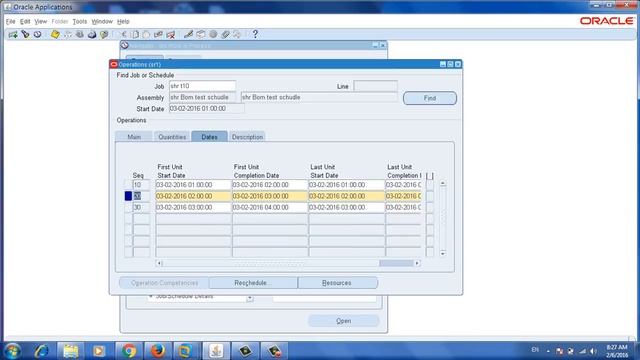Click the Attachments paperclip toolbar icon
640x360 pixels.
tap(225, 35)
